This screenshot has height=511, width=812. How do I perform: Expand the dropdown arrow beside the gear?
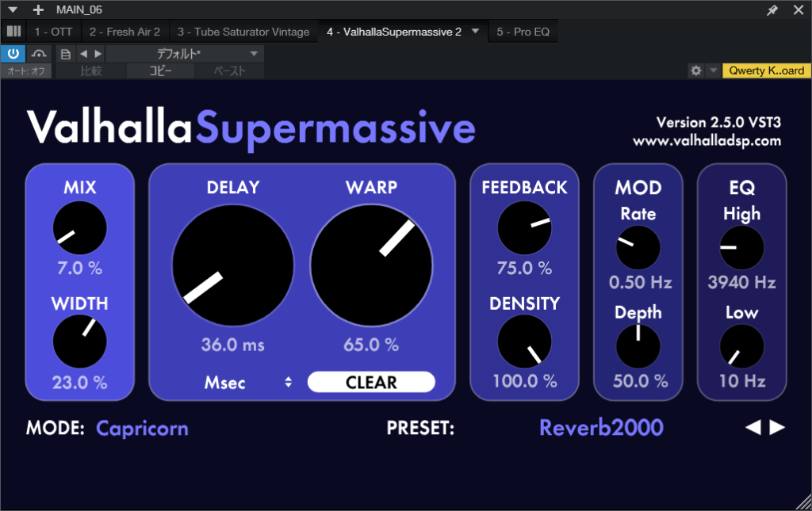coord(713,71)
